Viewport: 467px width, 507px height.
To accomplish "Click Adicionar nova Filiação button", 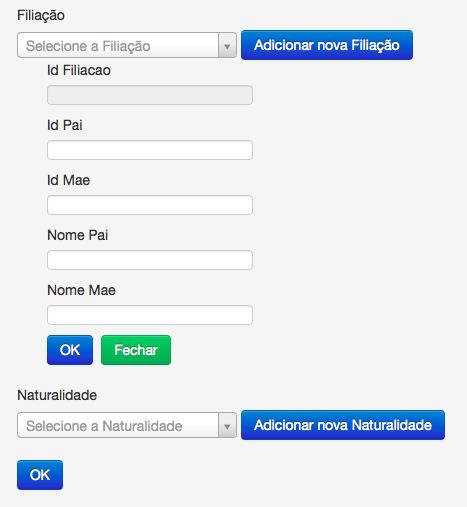I will pyautogui.click(x=327, y=45).
